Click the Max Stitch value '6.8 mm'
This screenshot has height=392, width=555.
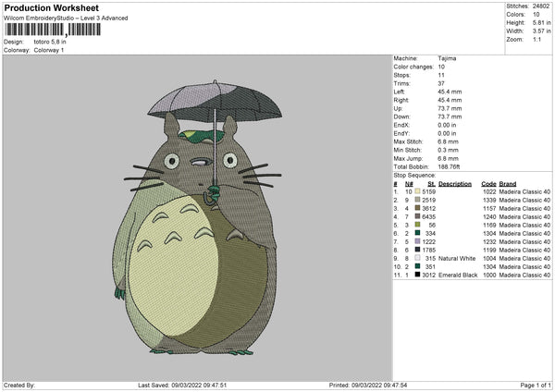[x=448, y=141]
